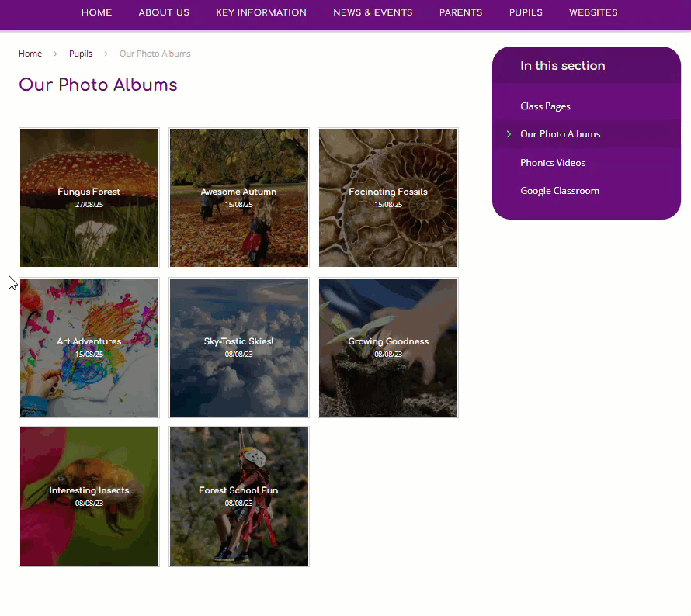Screen dimensions: 691x616
Task: Open Google Classroom sidebar link
Action: pyautogui.click(x=559, y=191)
